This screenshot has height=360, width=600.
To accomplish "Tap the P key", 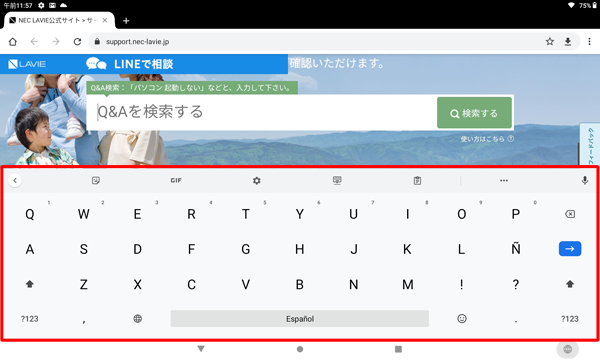I will 515,214.
